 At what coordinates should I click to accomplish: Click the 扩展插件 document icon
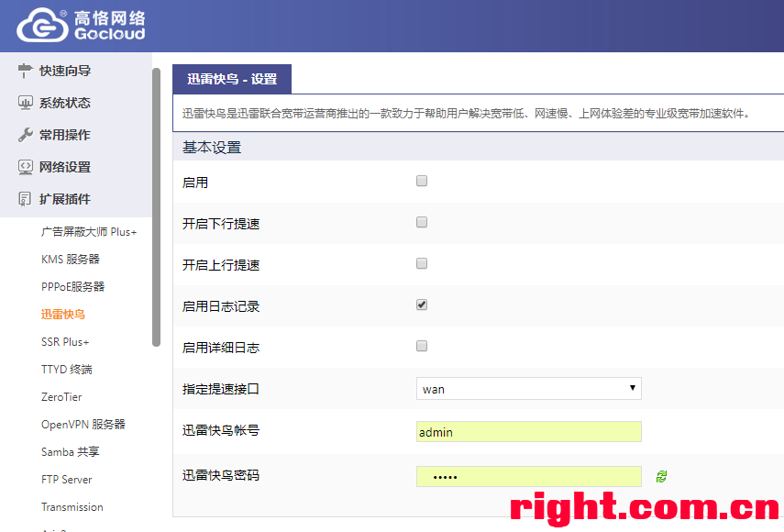(25, 198)
